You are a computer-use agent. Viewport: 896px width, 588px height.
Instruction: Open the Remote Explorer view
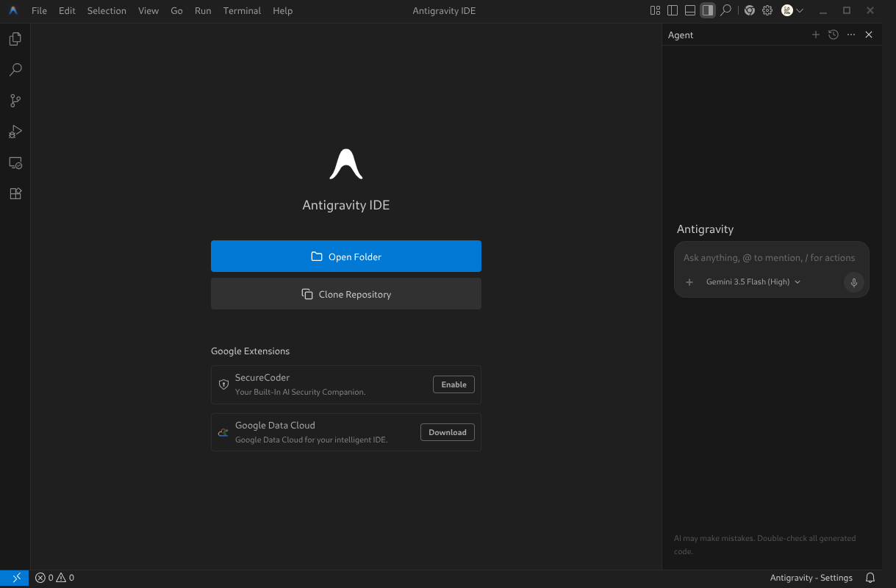tap(15, 162)
